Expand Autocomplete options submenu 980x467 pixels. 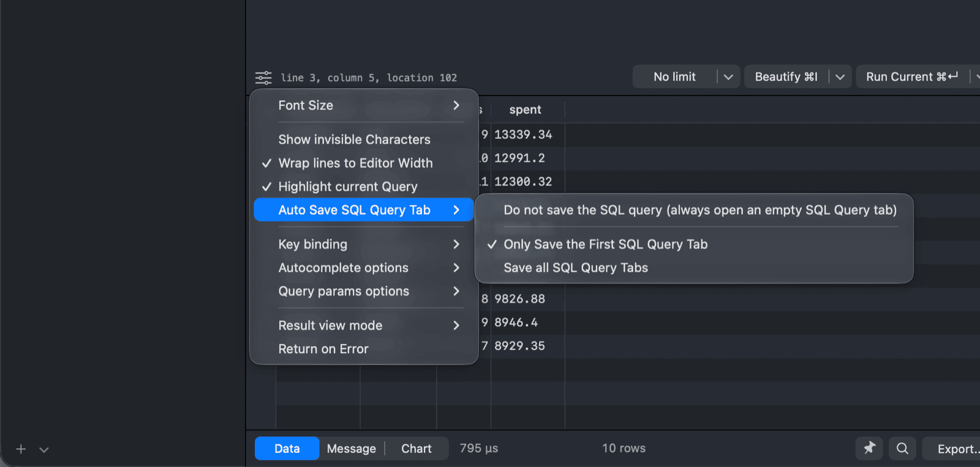364,268
